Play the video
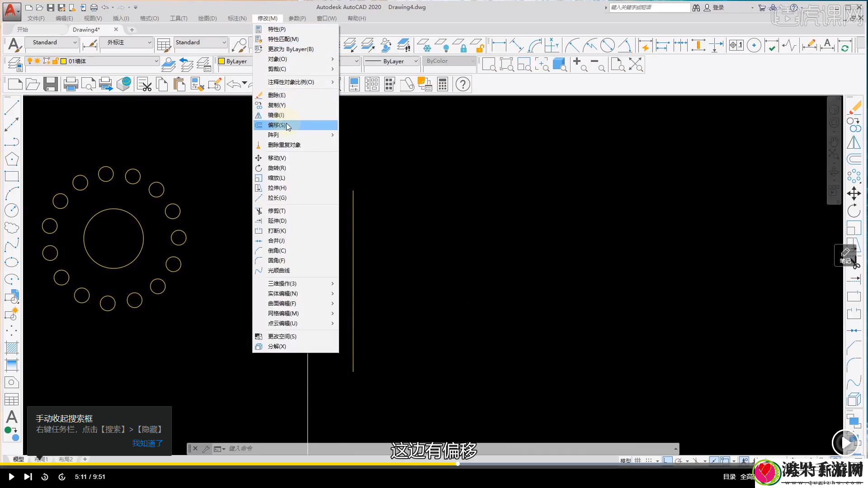This screenshot has height=488, width=868. [x=11, y=477]
